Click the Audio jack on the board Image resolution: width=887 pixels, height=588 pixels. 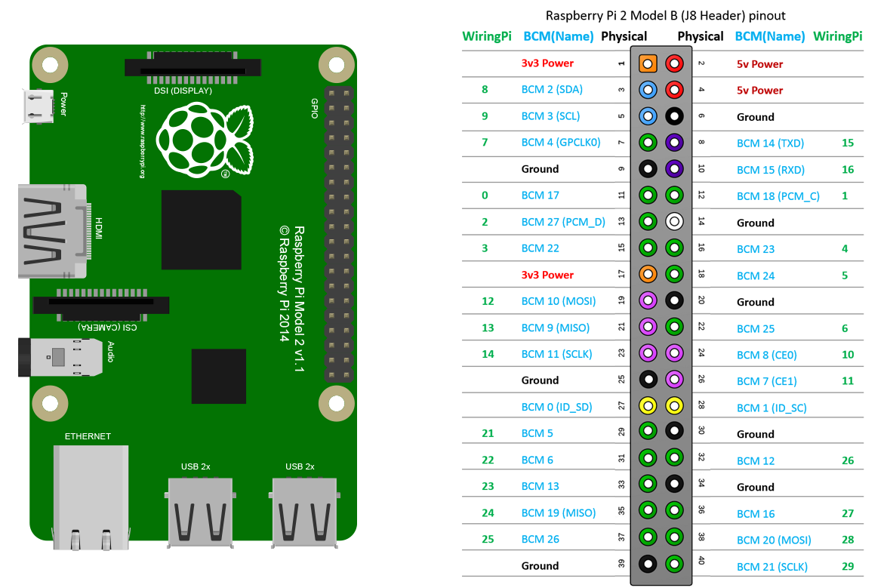[60, 357]
